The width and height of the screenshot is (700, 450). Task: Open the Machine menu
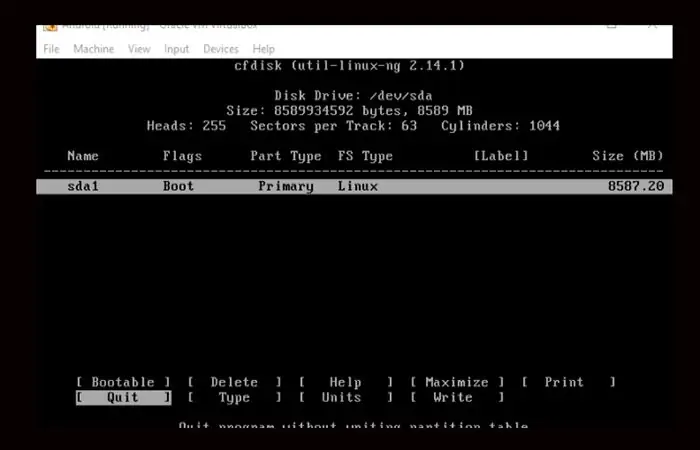[94, 49]
